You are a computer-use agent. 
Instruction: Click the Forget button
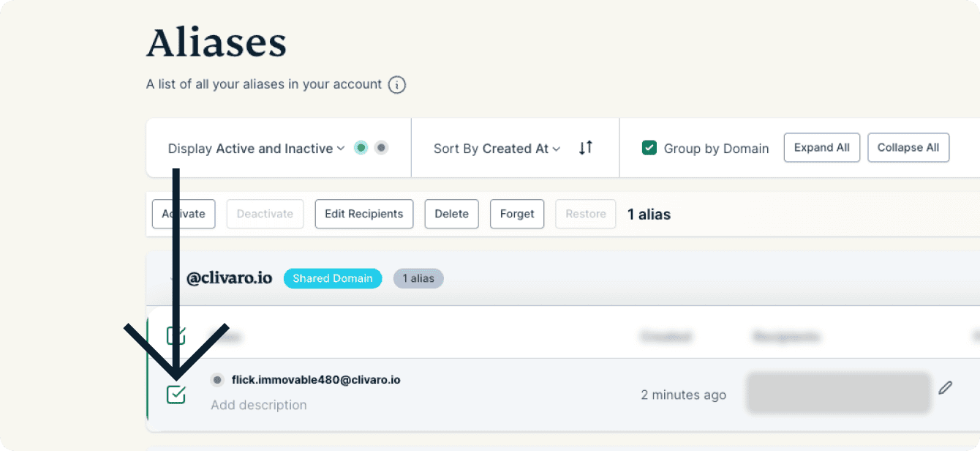pyautogui.click(x=517, y=214)
